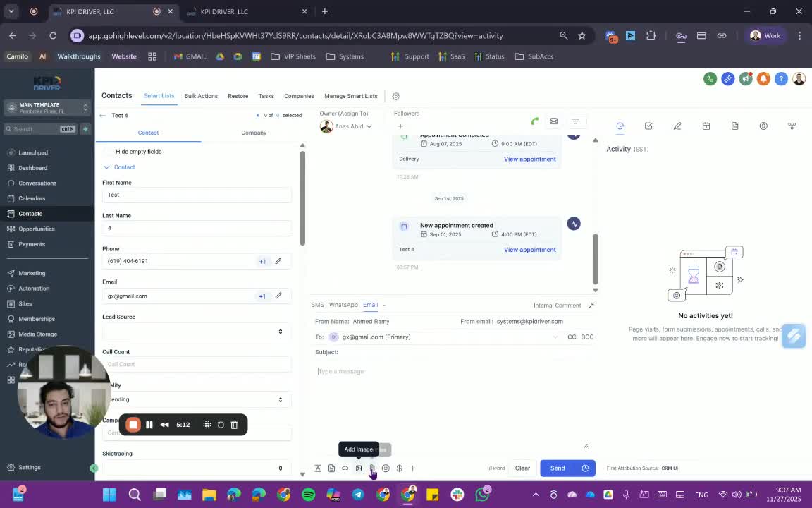Stop the screen recording
Screen dimensions: 812x508
[133, 425]
